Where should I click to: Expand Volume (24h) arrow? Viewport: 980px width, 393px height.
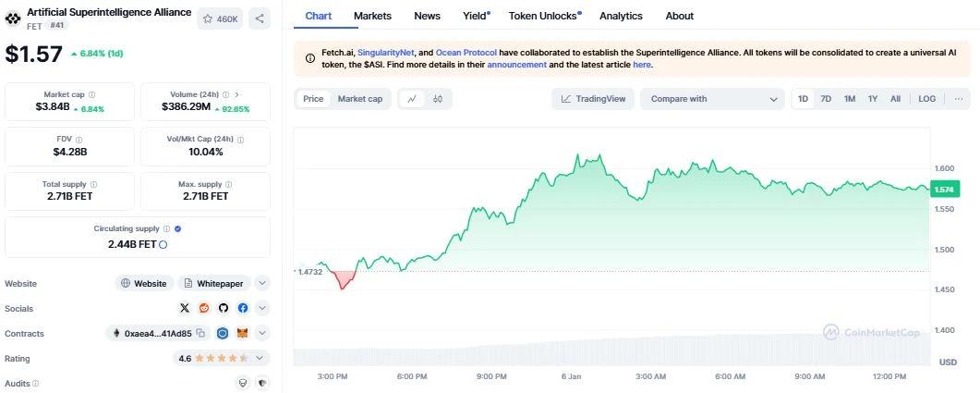point(236,94)
